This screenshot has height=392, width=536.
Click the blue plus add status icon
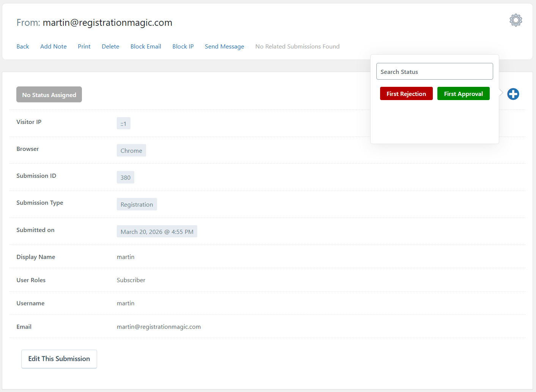click(x=513, y=94)
